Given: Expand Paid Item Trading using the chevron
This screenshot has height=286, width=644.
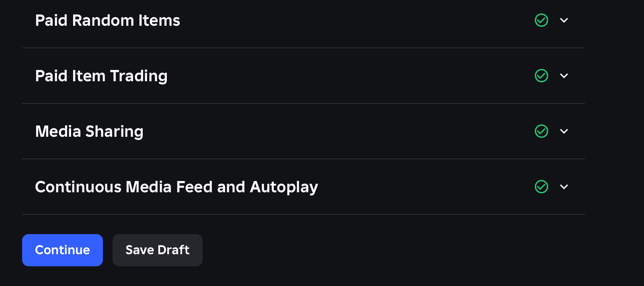Looking at the screenshot, I should tap(564, 76).
